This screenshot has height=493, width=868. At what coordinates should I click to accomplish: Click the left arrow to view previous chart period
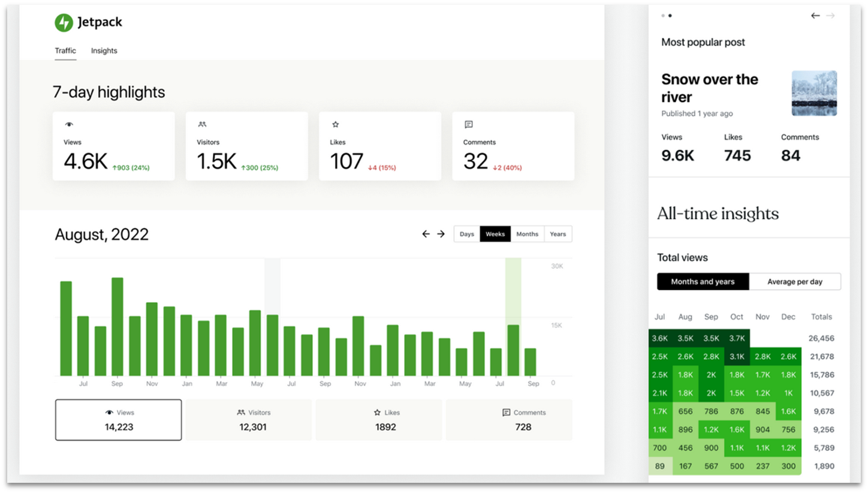click(x=426, y=234)
